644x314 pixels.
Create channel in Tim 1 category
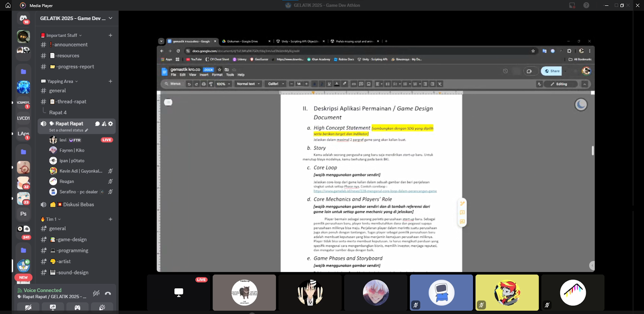pos(110,219)
